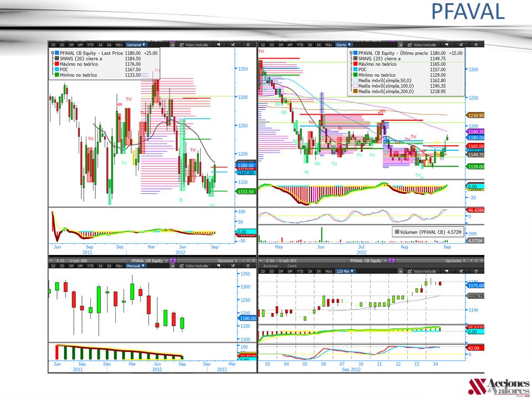Click blue swatch for PFAVAL Last Price in weekly legend
This screenshot has height=399, width=532.
pos(57,53)
